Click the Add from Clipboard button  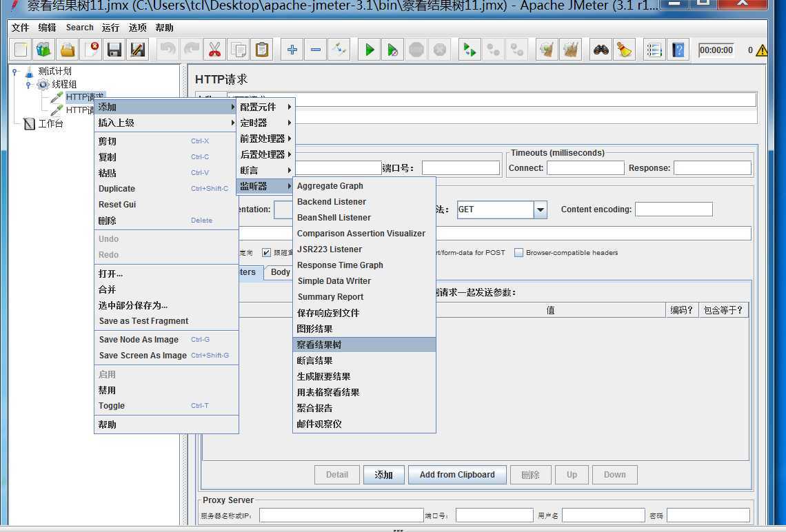[457, 475]
